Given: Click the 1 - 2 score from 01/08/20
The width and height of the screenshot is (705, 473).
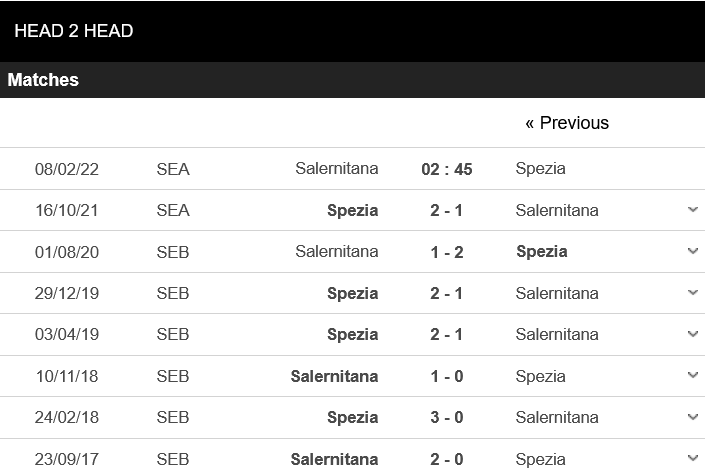Looking at the screenshot, I should click(446, 252).
